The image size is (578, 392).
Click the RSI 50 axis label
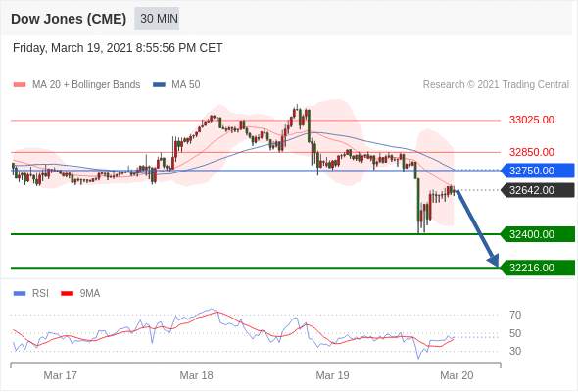pos(515,334)
